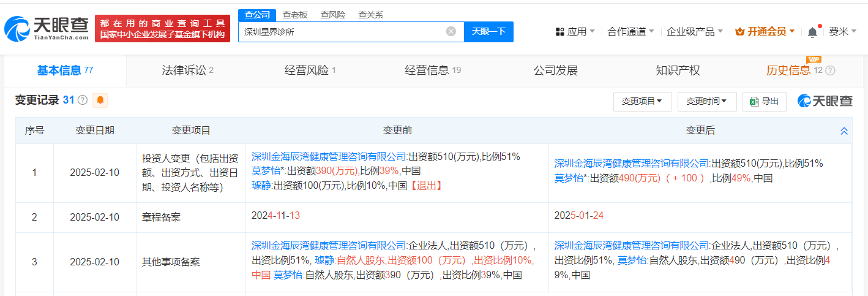Screen dimensions: 868x296
Task: Expand the 应用 menu
Action: tap(575, 31)
